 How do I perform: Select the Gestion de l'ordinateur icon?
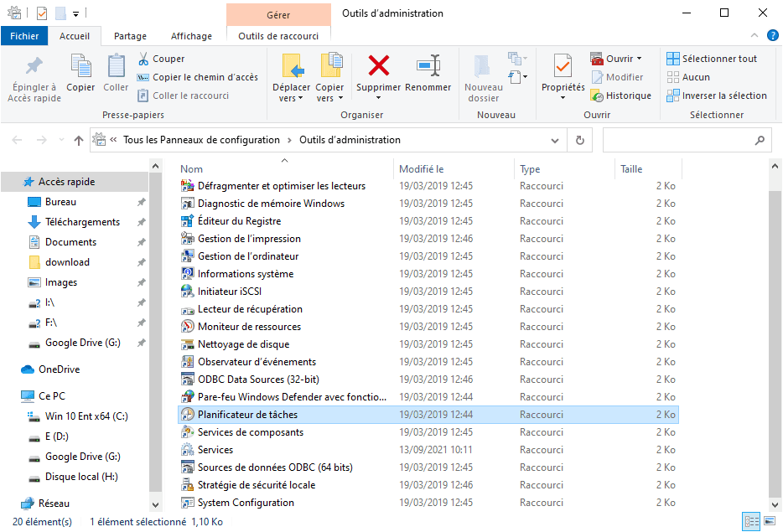tap(187, 256)
